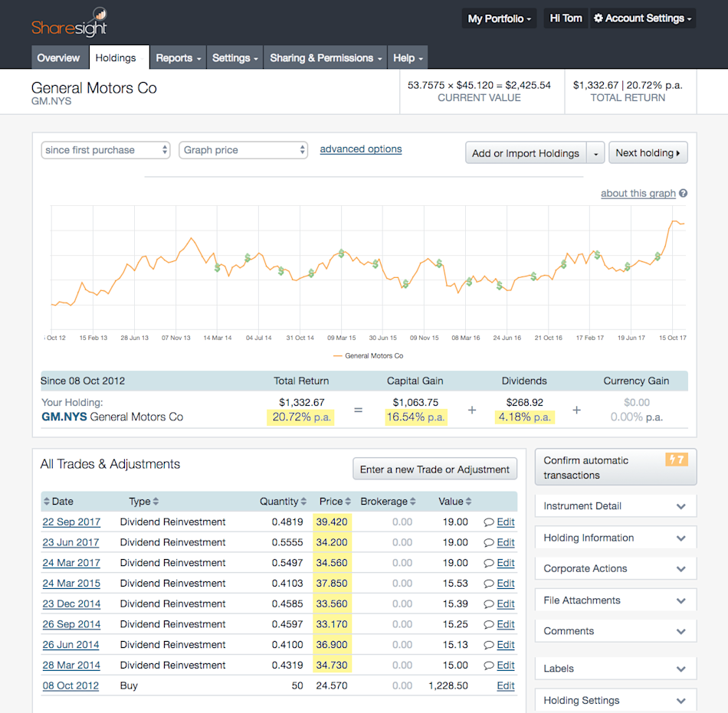Click comment bubble icon for 24 Mar 2017 trade

[488, 563]
